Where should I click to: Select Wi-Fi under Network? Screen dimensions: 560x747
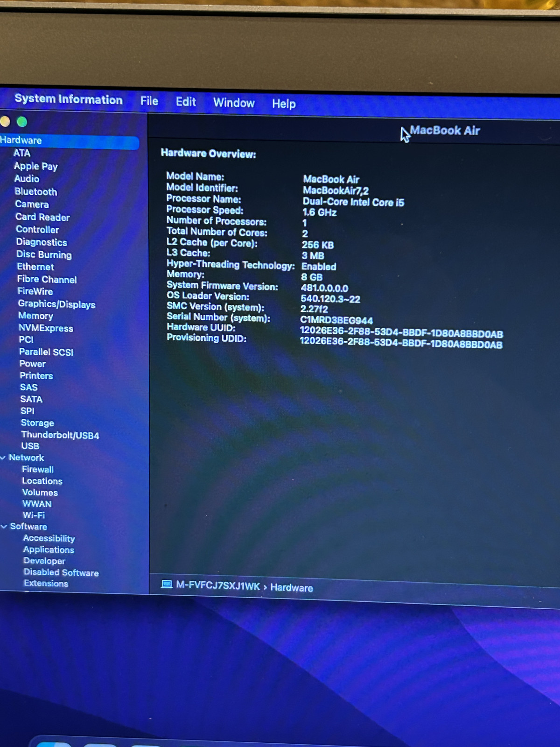(34, 515)
